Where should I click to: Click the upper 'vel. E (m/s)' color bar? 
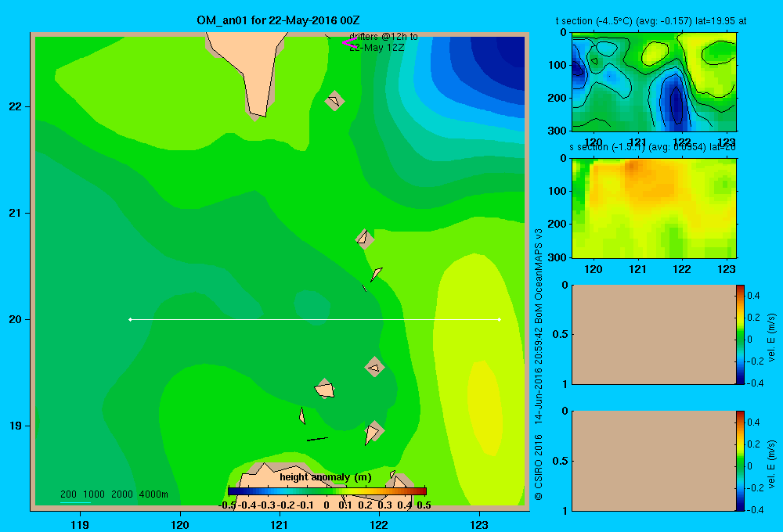pyautogui.click(x=740, y=334)
